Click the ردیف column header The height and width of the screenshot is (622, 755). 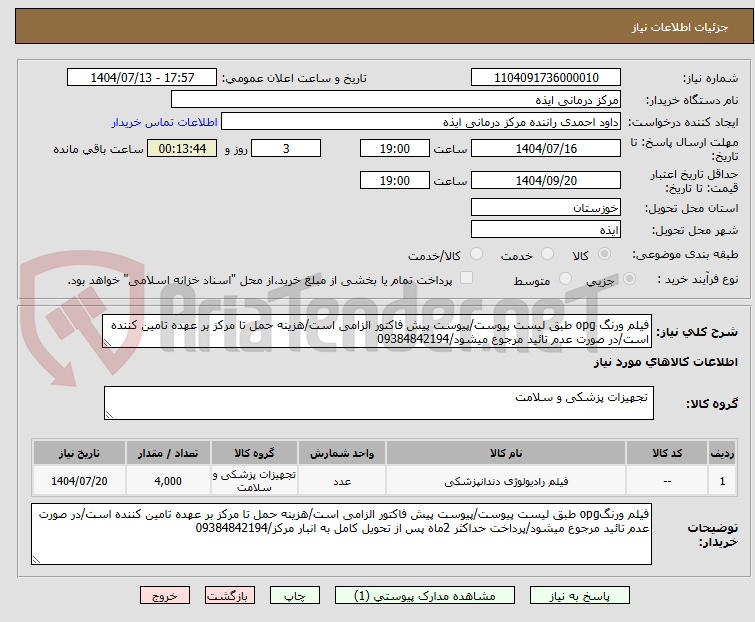click(722, 453)
